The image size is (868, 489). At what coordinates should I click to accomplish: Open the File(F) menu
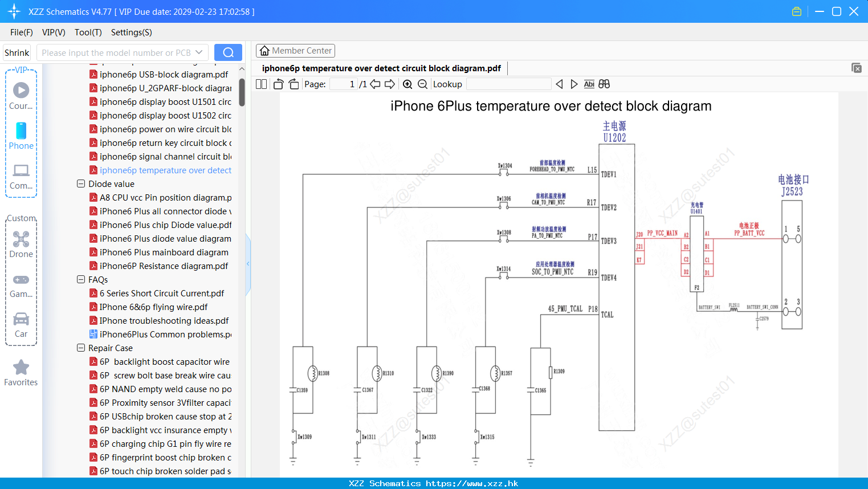(x=22, y=32)
